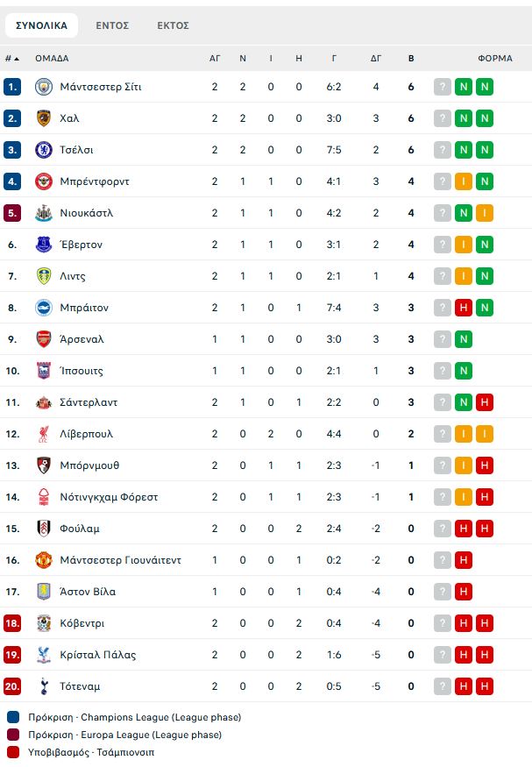Image resolution: width=532 pixels, height=767 pixels.
Task: Click the Chelsea club crest icon
Action: (44, 150)
